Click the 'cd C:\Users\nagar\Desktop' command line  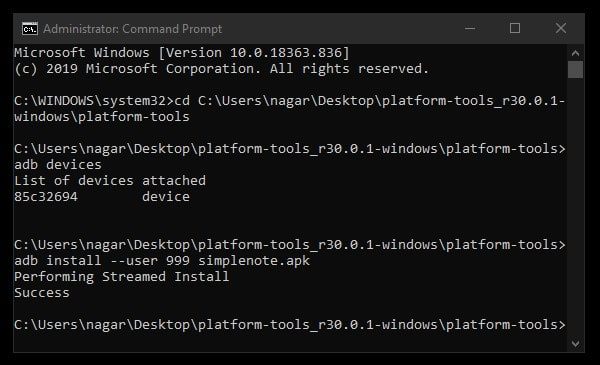pos(290,109)
